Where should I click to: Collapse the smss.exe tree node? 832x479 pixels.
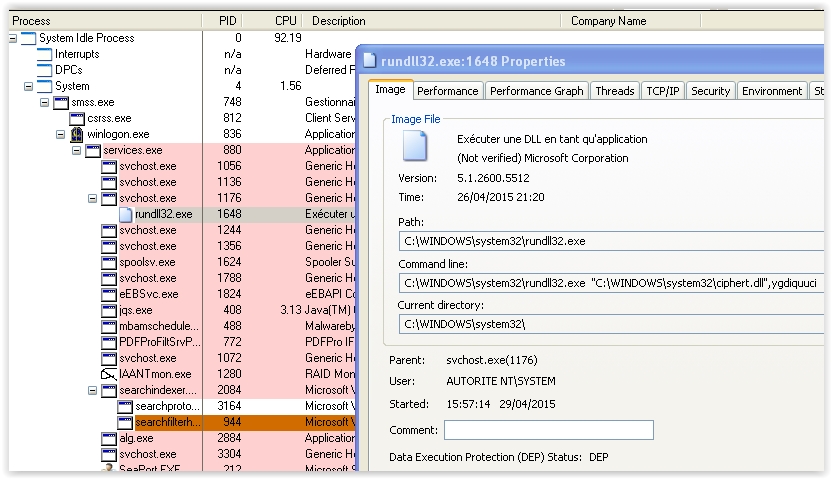tap(45, 102)
